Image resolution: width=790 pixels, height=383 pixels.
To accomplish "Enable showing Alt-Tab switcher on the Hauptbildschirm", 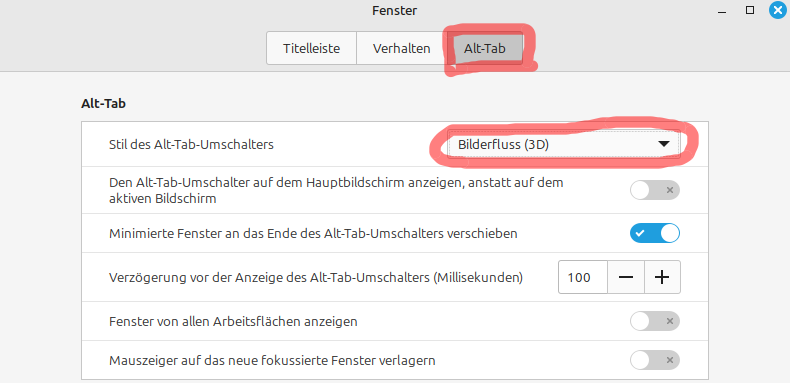I will [x=654, y=190].
